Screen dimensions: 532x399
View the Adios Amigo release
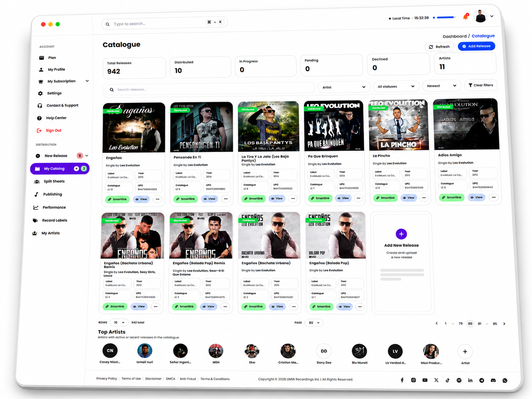[x=476, y=197]
